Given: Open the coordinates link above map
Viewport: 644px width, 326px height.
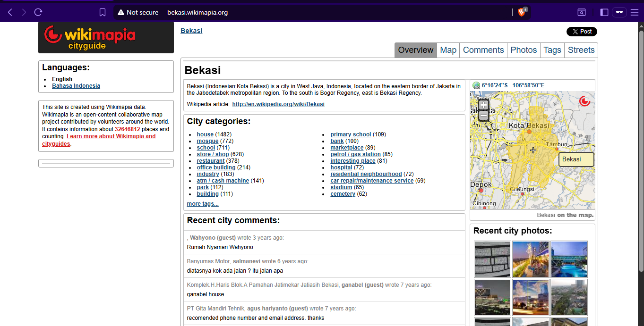Looking at the screenshot, I should click(x=513, y=85).
